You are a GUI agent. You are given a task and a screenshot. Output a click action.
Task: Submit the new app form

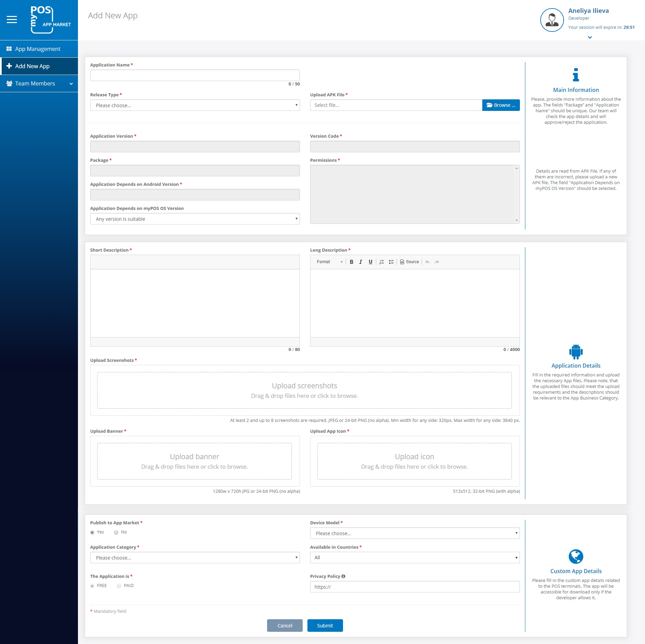tap(325, 625)
